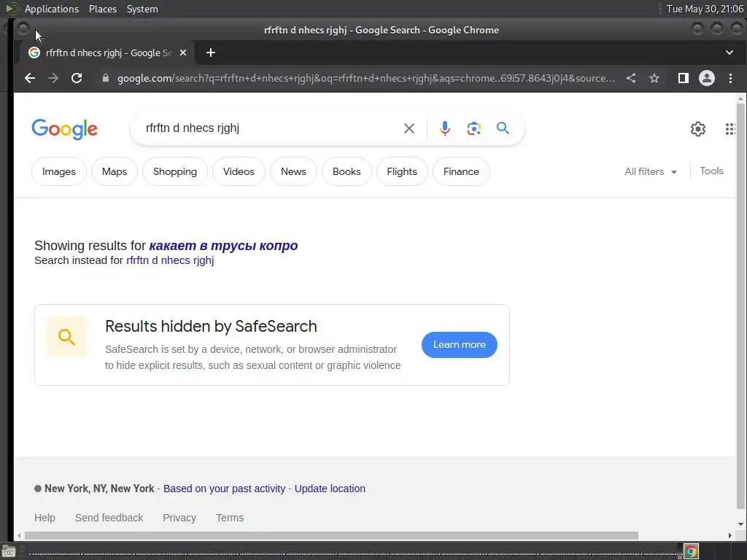The width and height of the screenshot is (747, 560).
Task: Click Chrome icon in bottom panel
Action: click(x=691, y=552)
